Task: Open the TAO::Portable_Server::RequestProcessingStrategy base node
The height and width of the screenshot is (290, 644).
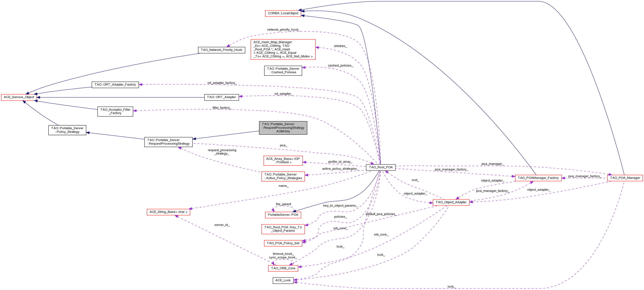Action: (168, 142)
